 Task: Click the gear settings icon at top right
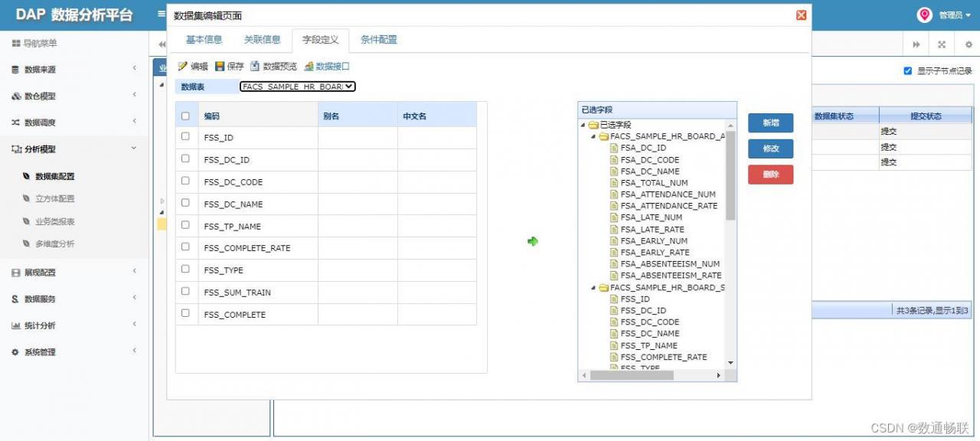(x=969, y=45)
